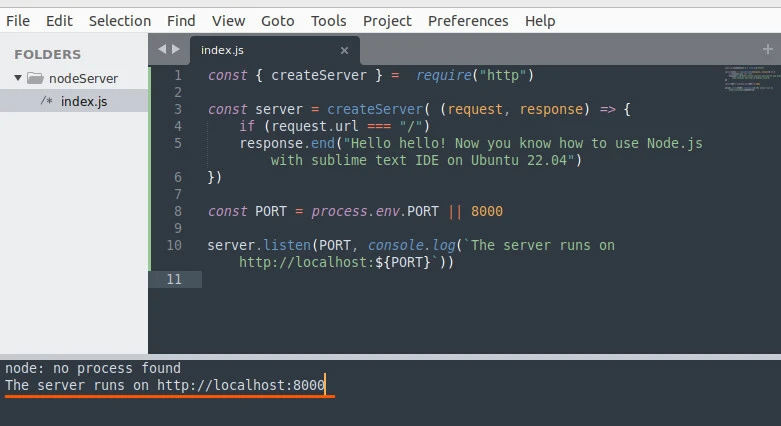Select index.js in the sidebar
This screenshot has height=426, width=781.
(83, 101)
